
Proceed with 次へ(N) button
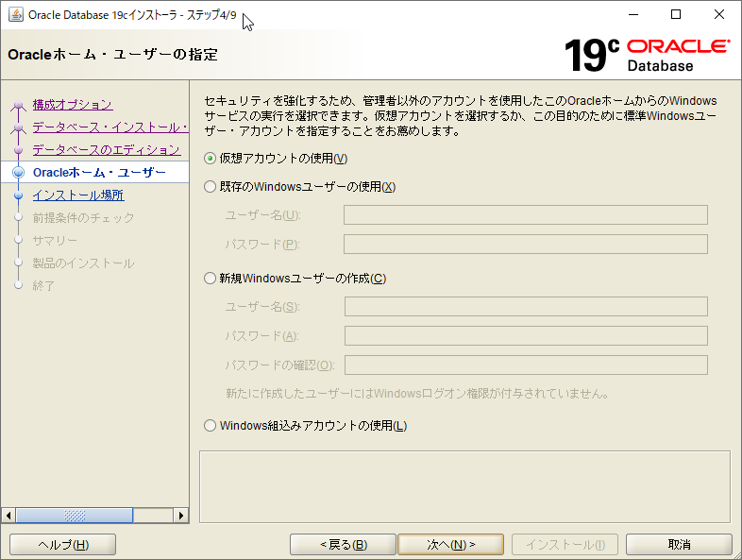point(451,545)
